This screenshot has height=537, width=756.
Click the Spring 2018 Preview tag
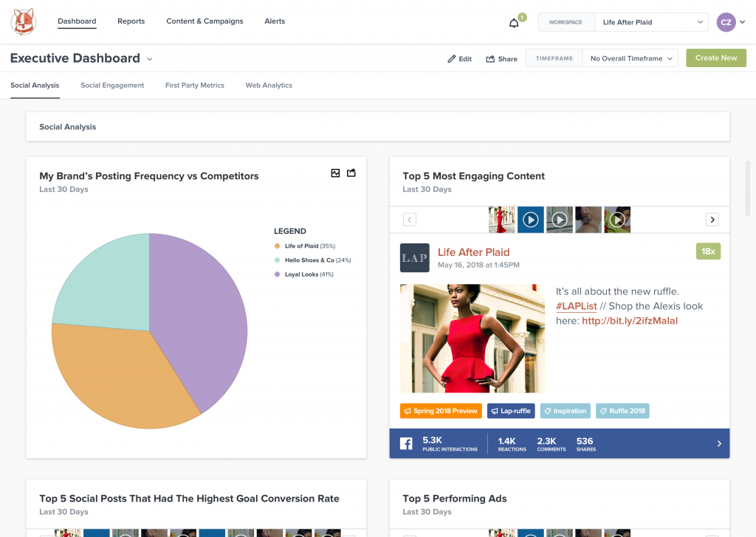[x=440, y=411]
